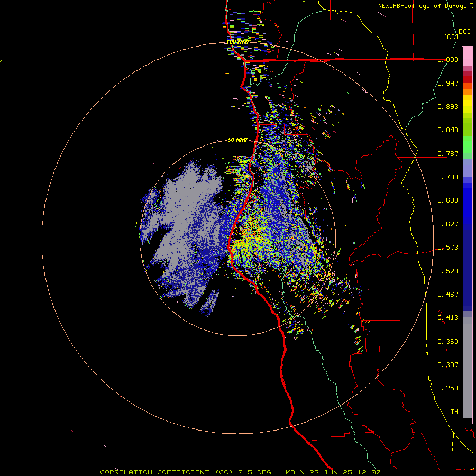The height and width of the screenshot is (476, 476).
Task: Select the 0.893 color scale value
Action: (x=448, y=106)
